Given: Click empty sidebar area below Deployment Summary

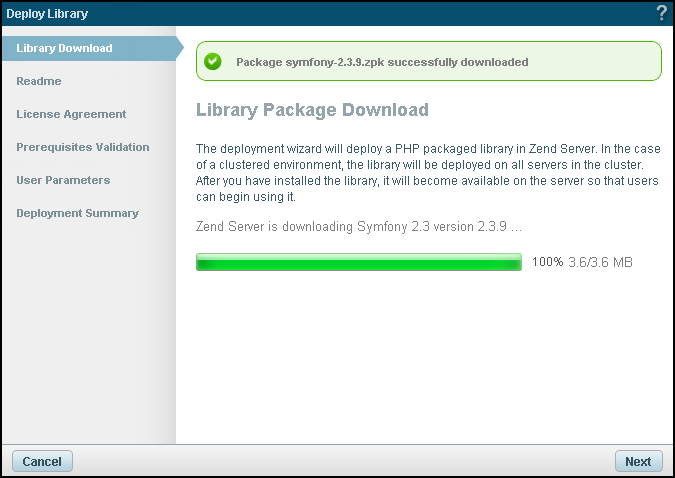Looking at the screenshot, I should [x=88, y=330].
